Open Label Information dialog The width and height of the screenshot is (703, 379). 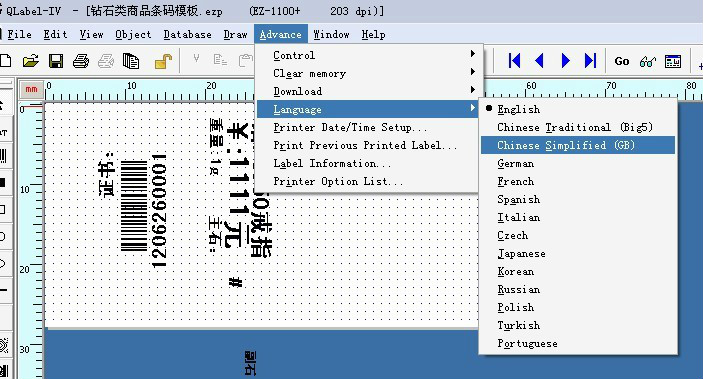click(x=369, y=163)
